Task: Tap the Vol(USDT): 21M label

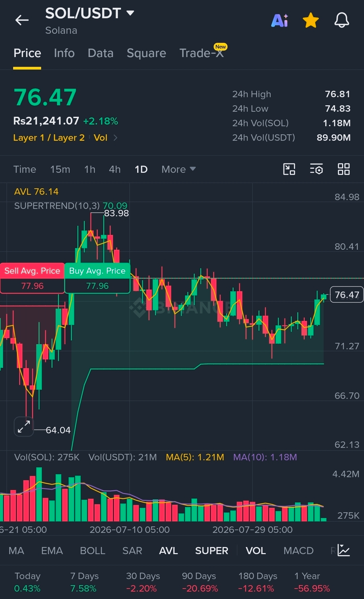Action: [123, 457]
